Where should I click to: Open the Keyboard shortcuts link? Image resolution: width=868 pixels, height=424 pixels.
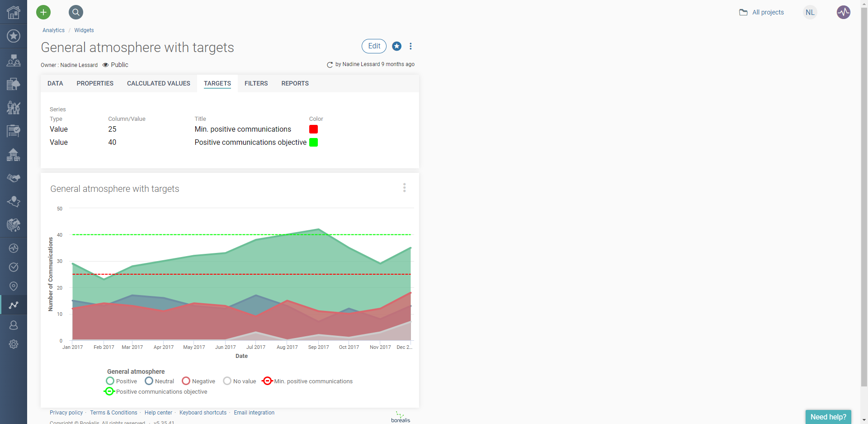click(x=203, y=412)
